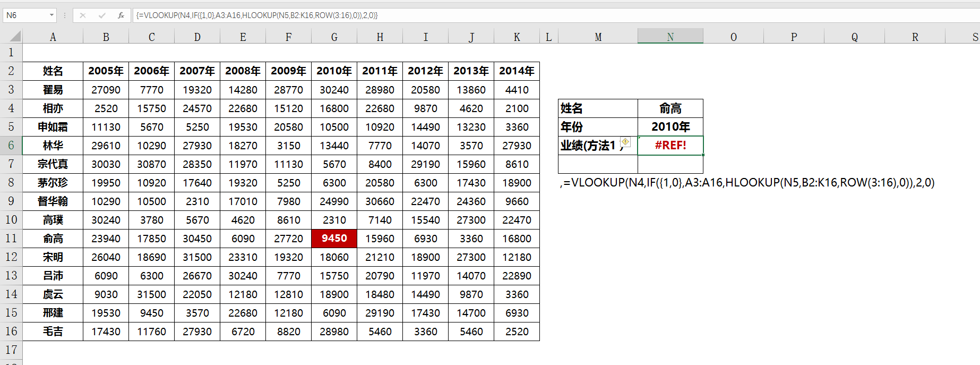Click the Select All corner triangle
The width and height of the screenshot is (980, 365).
coord(15,37)
